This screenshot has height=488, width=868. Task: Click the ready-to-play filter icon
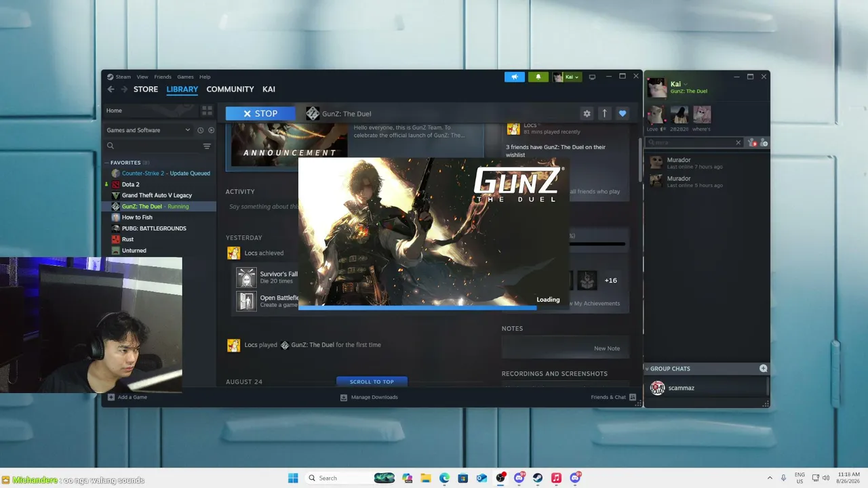coord(211,130)
